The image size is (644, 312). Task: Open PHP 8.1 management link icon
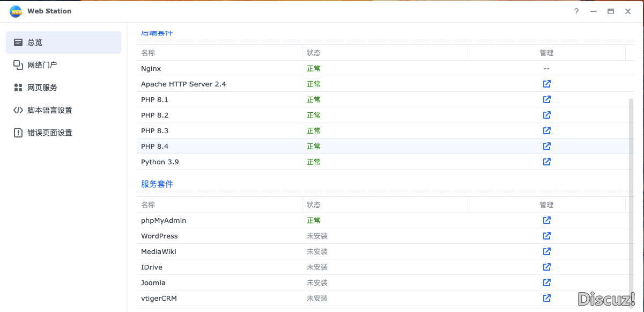click(x=546, y=99)
